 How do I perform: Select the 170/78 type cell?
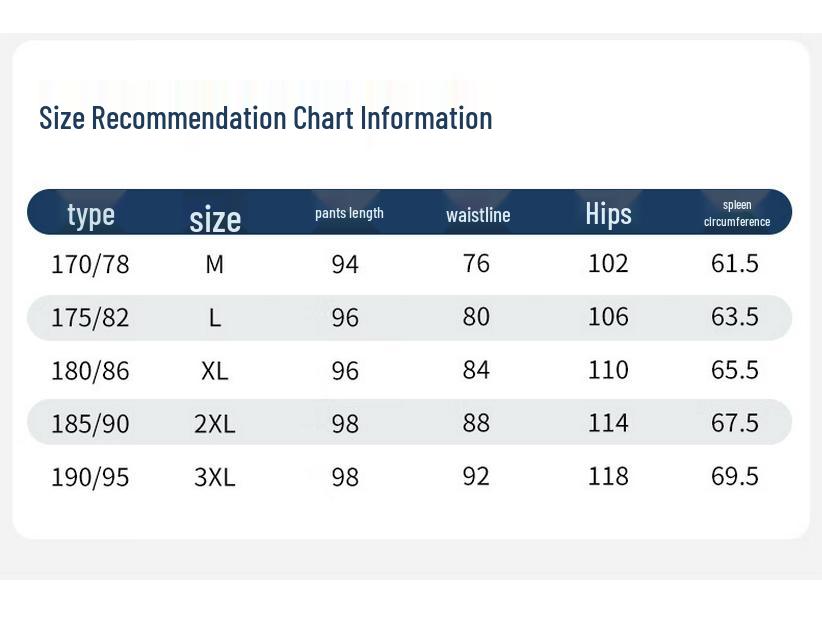90,264
